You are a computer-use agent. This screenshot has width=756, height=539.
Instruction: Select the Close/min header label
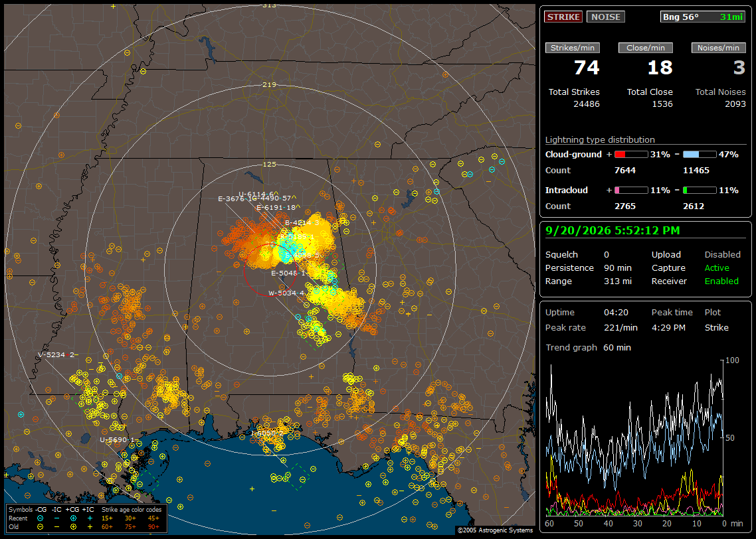pos(646,48)
